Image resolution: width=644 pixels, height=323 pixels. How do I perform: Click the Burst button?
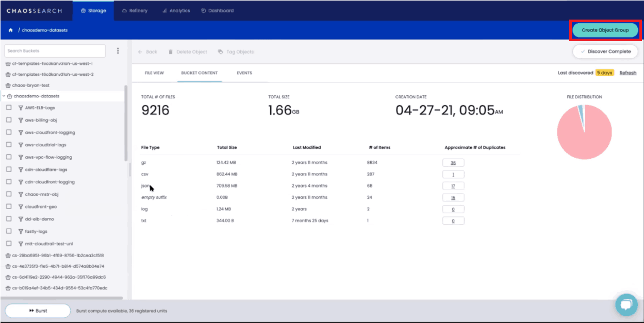[x=38, y=311]
